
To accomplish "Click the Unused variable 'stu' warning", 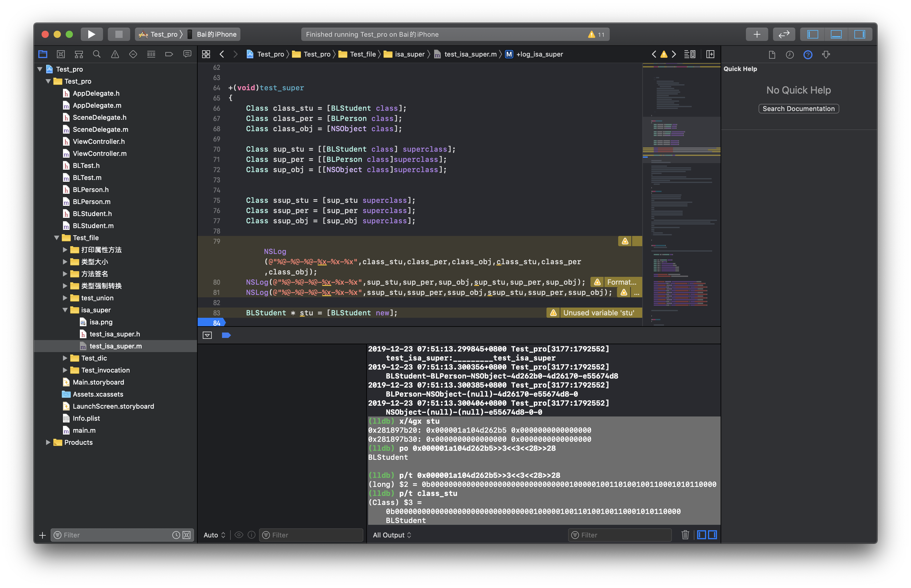I will coord(598,313).
